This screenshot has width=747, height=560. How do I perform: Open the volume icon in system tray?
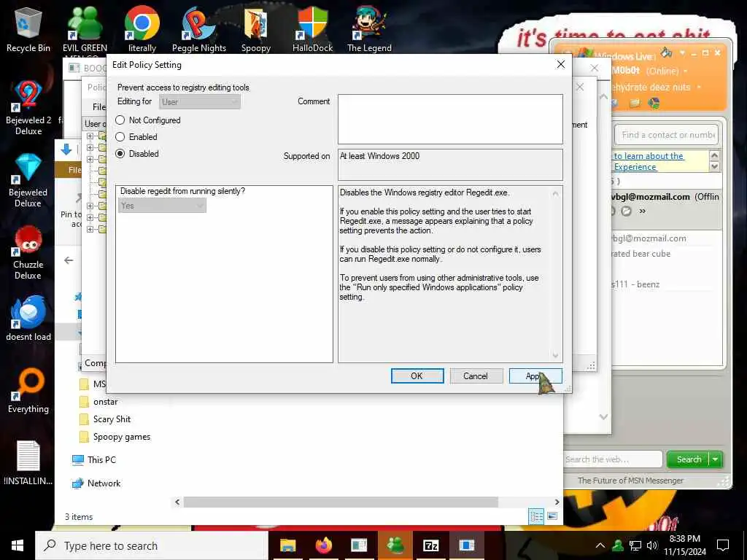click(x=651, y=545)
